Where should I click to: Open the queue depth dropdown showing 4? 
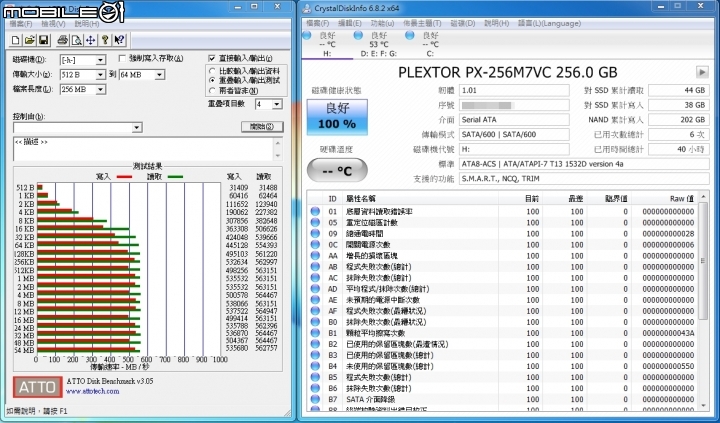point(276,104)
